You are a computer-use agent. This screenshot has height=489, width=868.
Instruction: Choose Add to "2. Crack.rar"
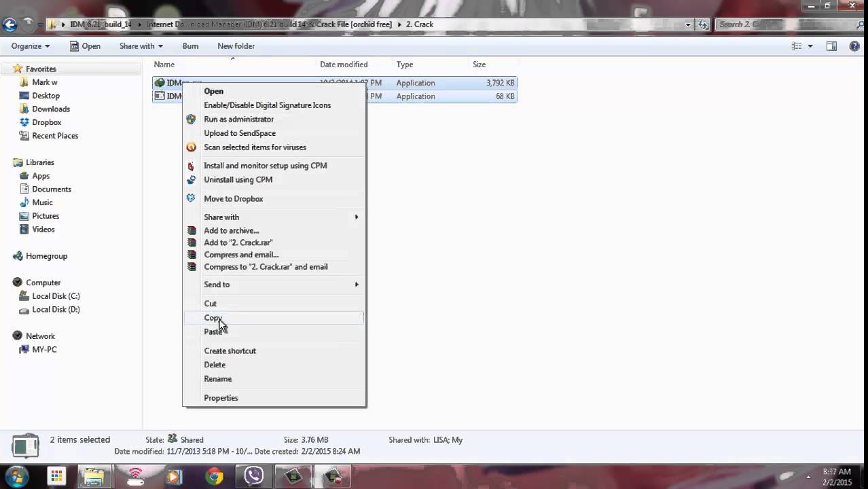274,242
